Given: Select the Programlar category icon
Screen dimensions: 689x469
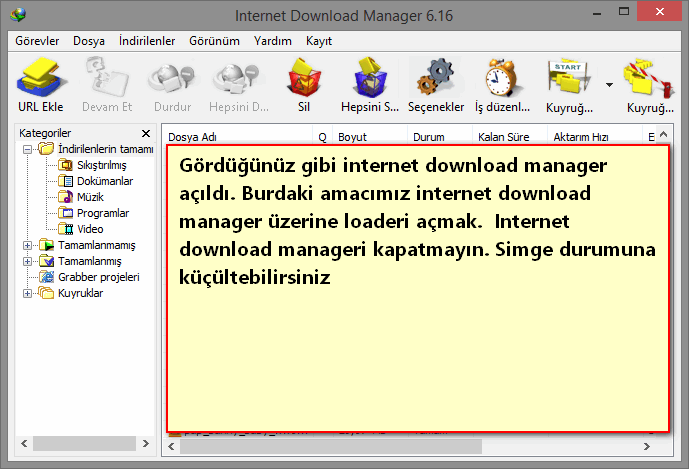Looking at the screenshot, I should [65, 213].
